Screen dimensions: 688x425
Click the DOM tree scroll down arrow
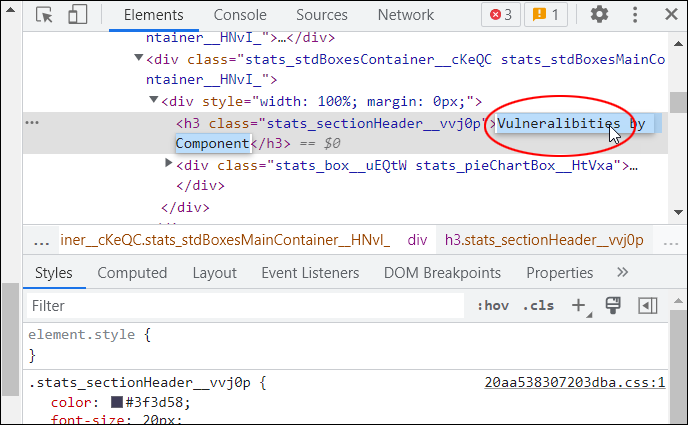point(678,213)
